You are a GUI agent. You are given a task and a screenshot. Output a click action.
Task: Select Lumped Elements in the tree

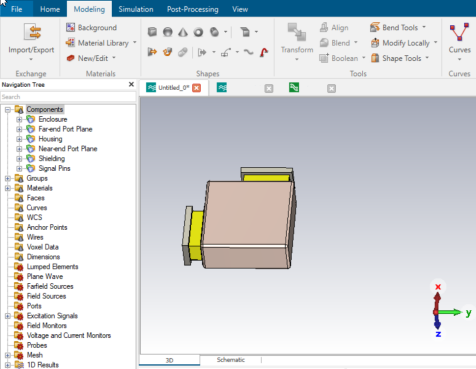tap(52, 267)
